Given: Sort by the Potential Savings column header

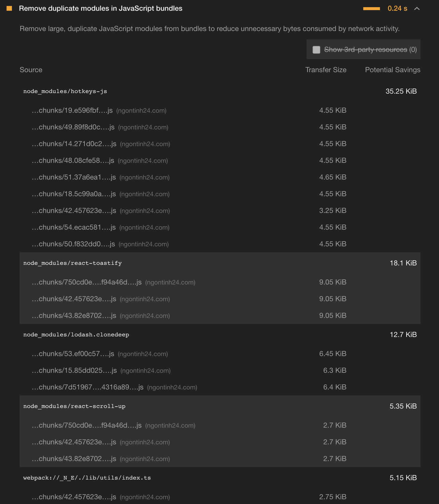Looking at the screenshot, I should pyautogui.click(x=392, y=69).
